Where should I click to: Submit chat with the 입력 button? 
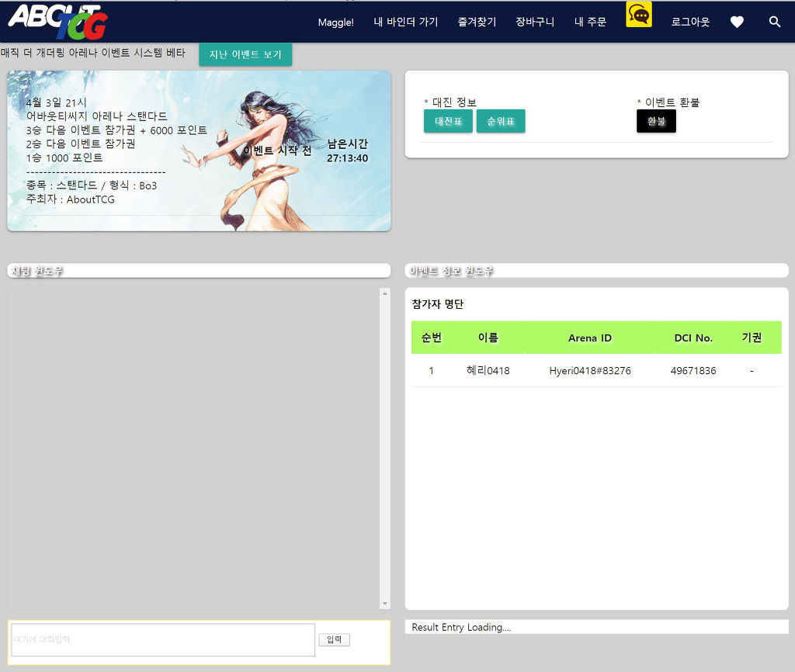click(334, 639)
